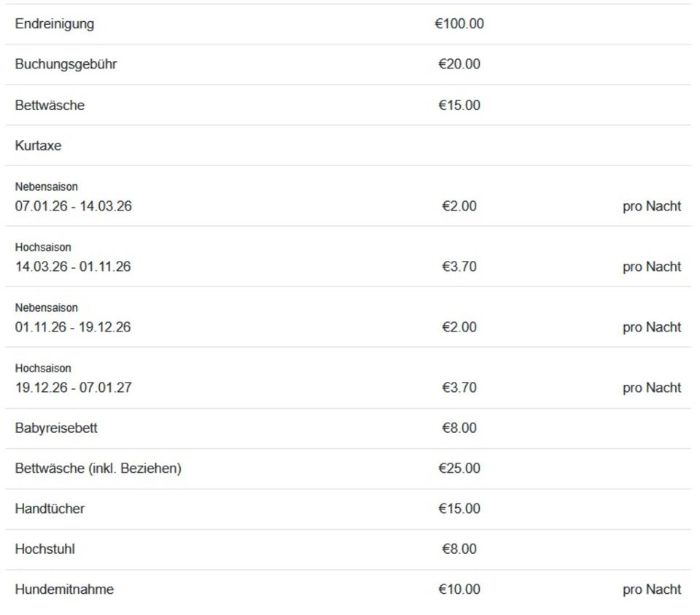This screenshot has height=615, width=700.
Task: Click "pro Nacht" for 07.01.26 - 14.03.26
Action: pyautogui.click(x=652, y=206)
